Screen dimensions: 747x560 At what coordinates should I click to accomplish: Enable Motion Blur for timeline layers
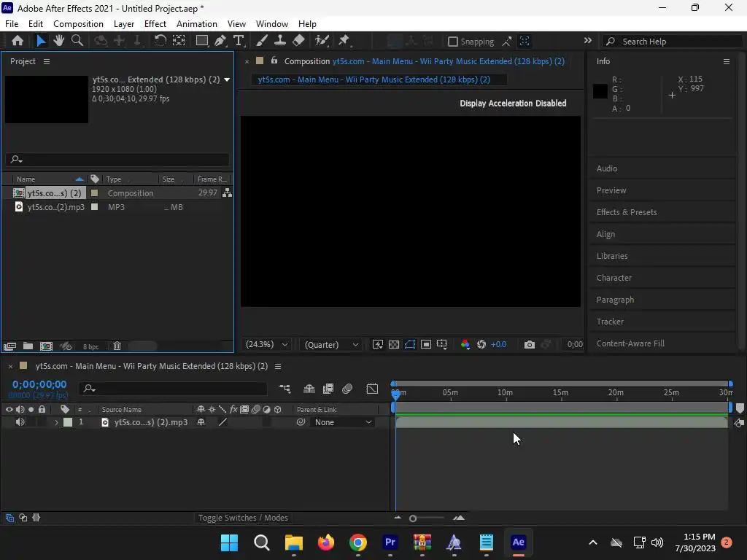[347, 389]
